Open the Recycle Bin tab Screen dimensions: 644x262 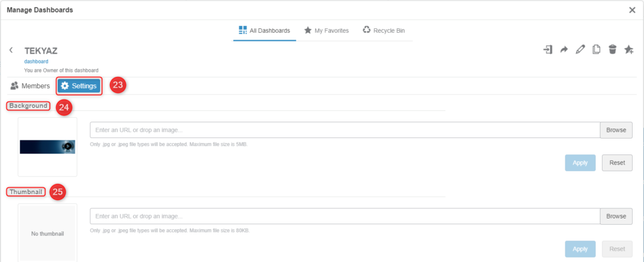point(384,30)
